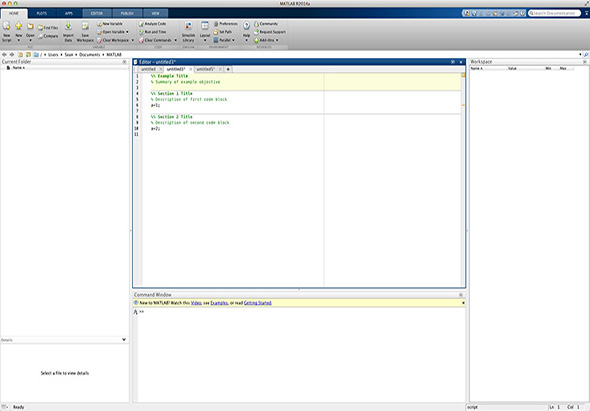Open the Community link in toolstrip

(x=266, y=24)
